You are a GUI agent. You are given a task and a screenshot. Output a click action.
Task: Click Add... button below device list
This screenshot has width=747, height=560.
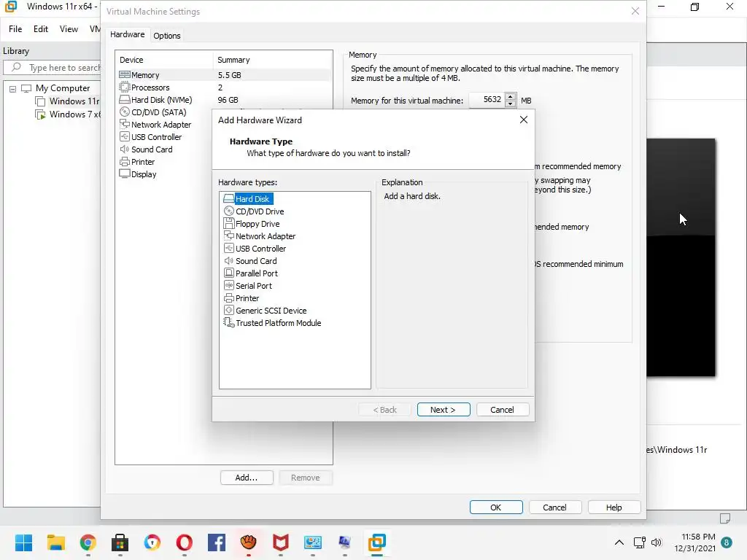[247, 478]
